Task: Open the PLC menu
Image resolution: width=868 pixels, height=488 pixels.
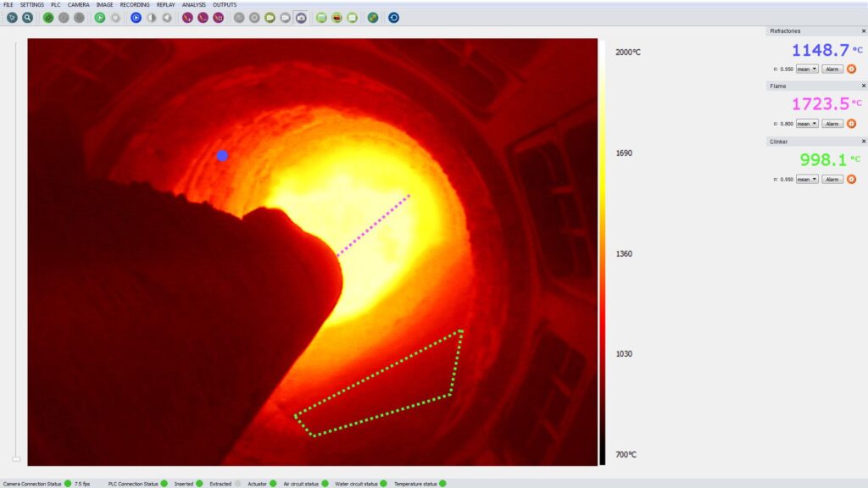Action: pos(56,4)
